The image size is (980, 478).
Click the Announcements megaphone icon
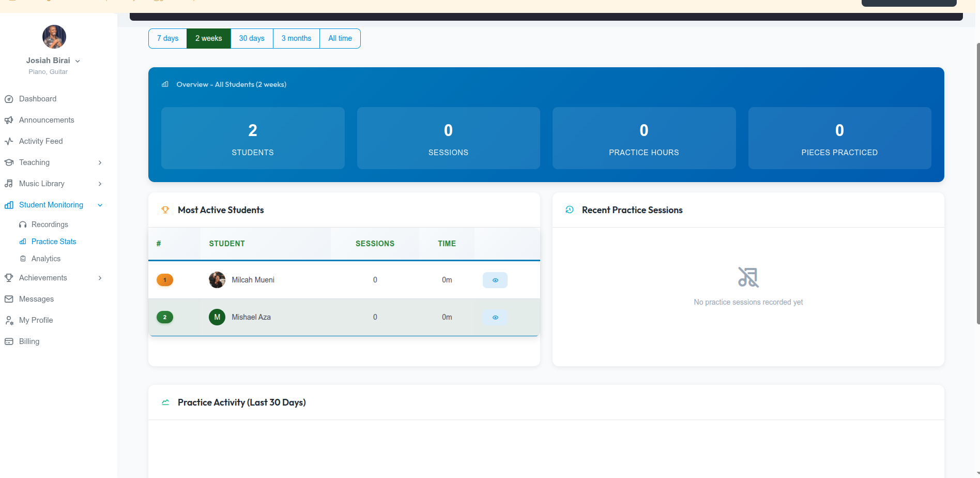[9, 120]
